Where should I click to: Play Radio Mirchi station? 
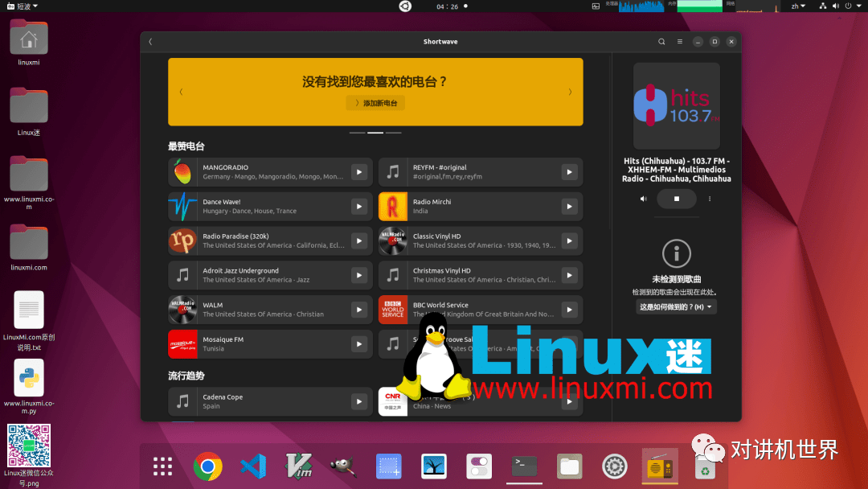click(x=569, y=207)
